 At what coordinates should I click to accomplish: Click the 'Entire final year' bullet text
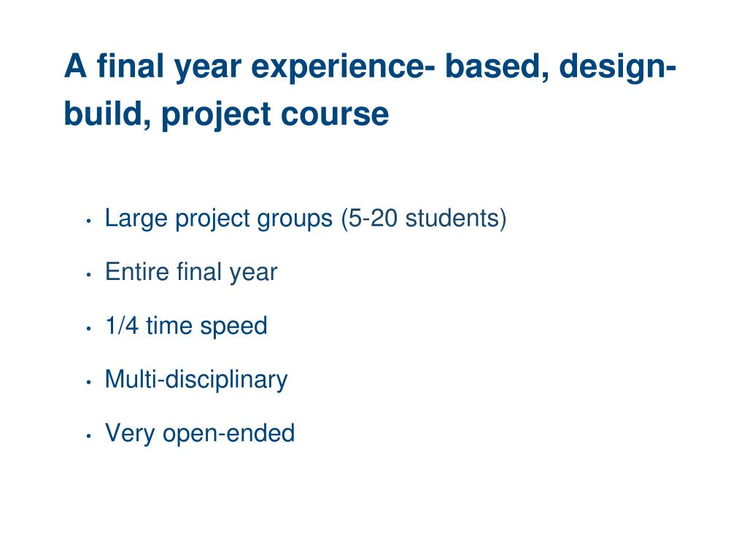(x=191, y=272)
